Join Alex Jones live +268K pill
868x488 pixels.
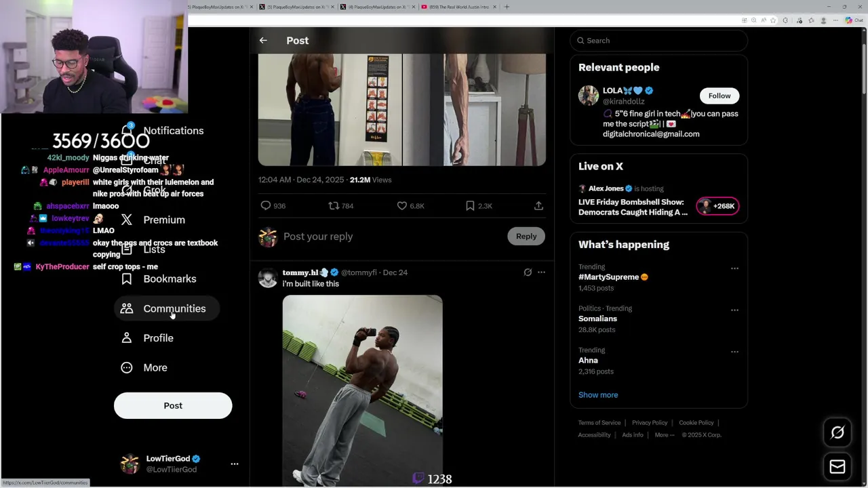(x=717, y=206)
